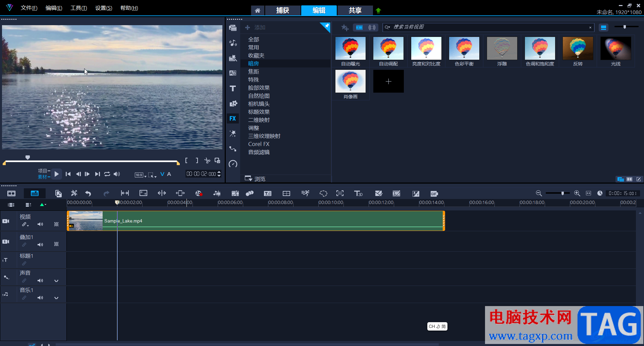Click the 浏览 browse button
This screenshot has width=644, height=346.
pyautogui.click(x=255, y=179)
